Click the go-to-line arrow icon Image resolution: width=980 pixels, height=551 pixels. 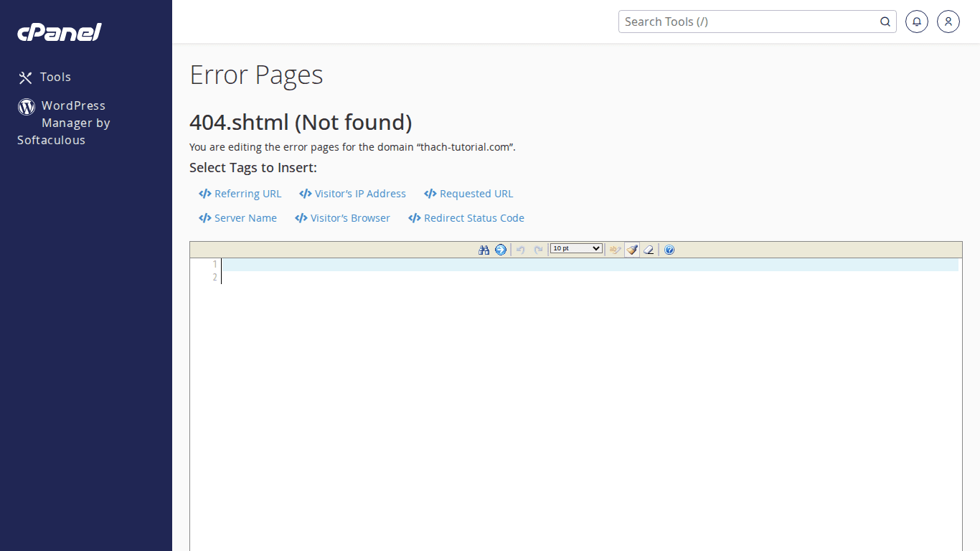click(501, 250)
